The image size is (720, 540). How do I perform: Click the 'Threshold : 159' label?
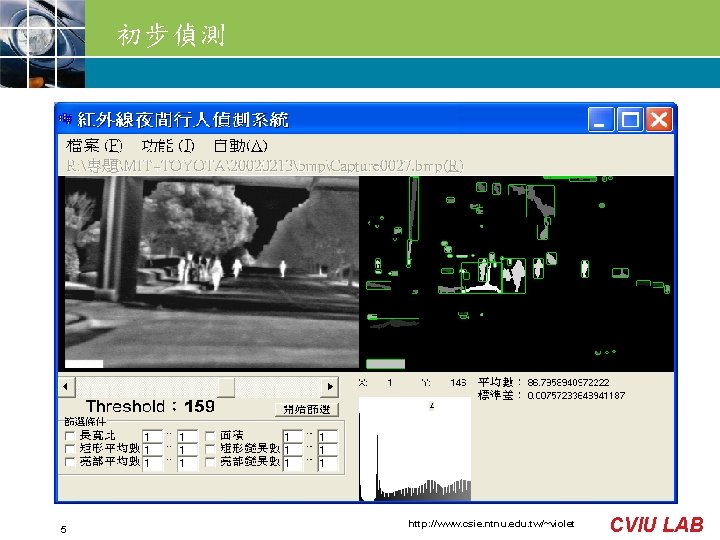(x=150, y=406)
